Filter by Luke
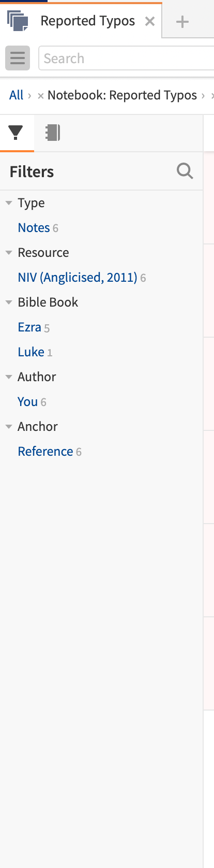The width and height of the screenshot is (214, 868). point(31,352)
